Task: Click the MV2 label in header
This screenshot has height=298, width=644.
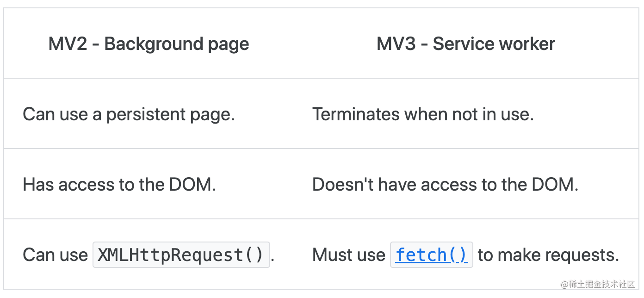Action: pyautogui.click(x=68, y=44)
